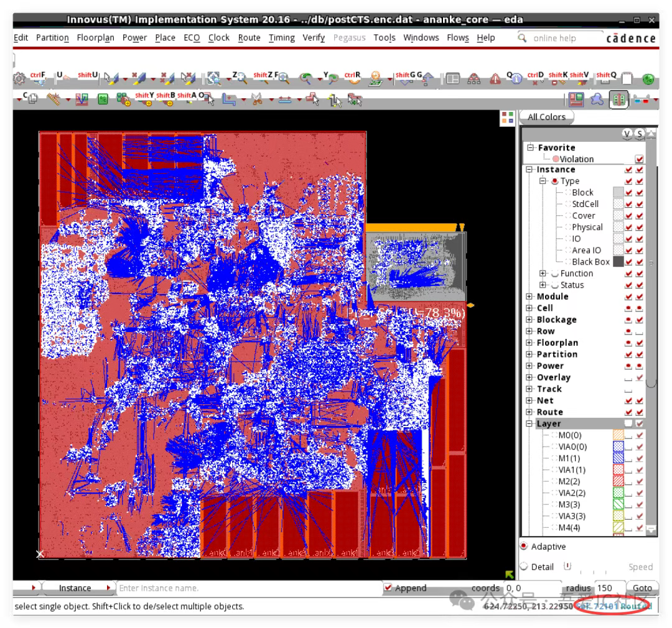Toggle visibility checkbox for Block

(628, 192)
